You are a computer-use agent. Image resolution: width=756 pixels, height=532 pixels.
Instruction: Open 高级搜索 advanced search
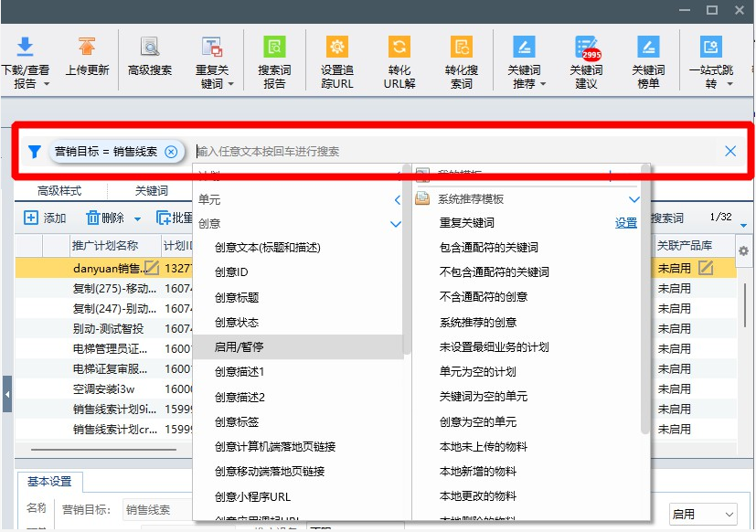pos(150,47)
